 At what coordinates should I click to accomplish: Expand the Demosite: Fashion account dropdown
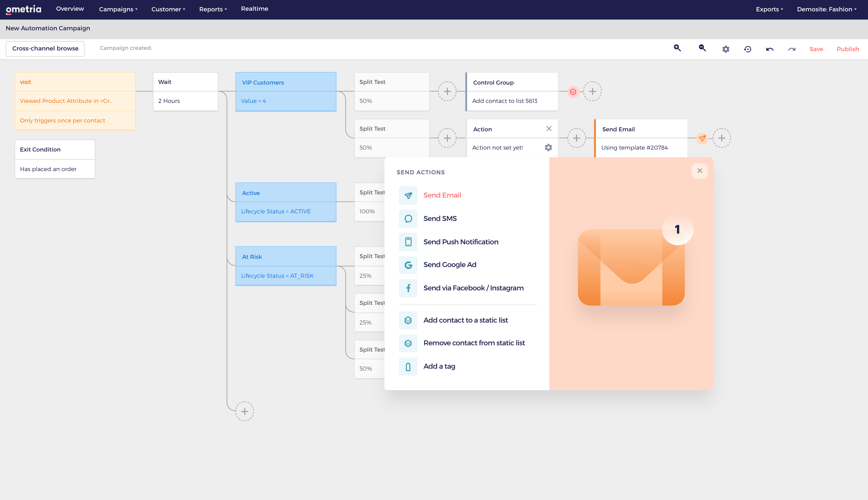[826, 9]
